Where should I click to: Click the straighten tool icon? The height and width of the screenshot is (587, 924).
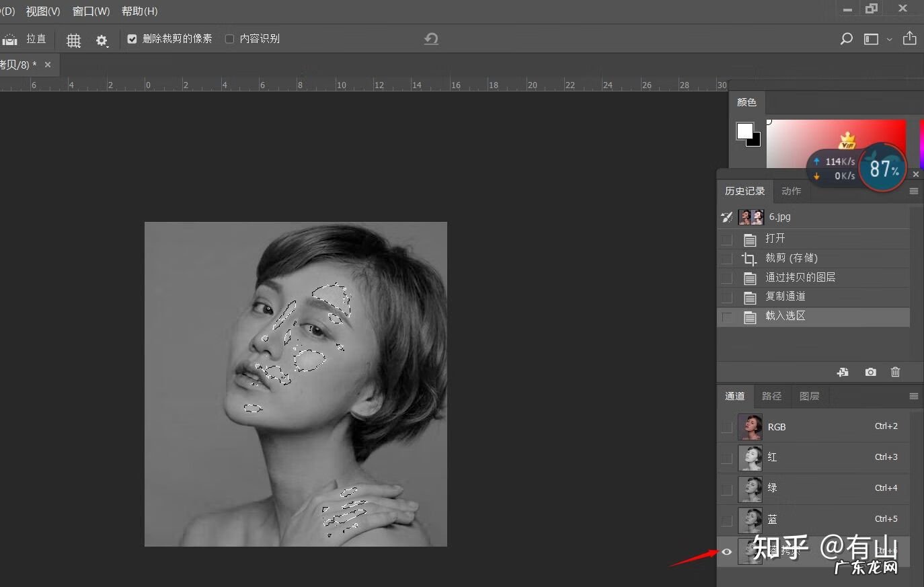pyautogui.click(x=10, y=40)
